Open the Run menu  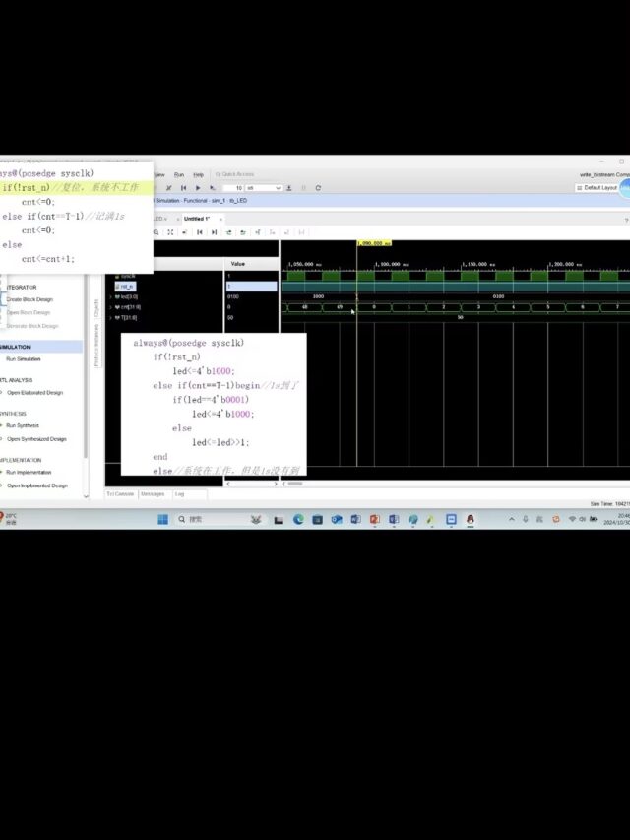click(179, 174)
